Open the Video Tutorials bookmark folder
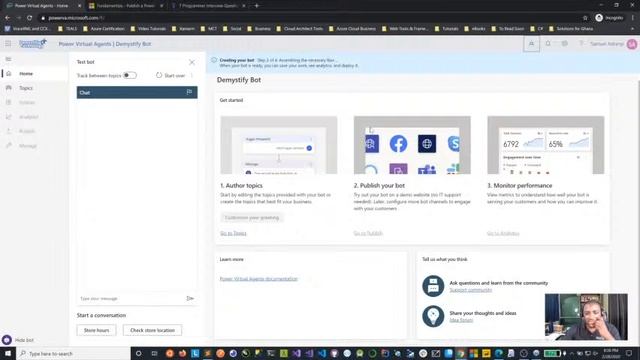Image resolution: width=640 pixels, height=360 pixels. click(148, 29)
